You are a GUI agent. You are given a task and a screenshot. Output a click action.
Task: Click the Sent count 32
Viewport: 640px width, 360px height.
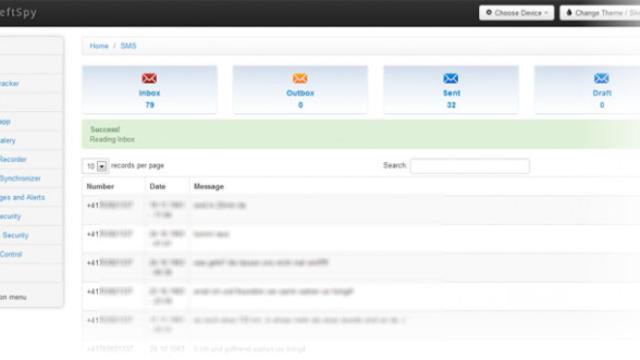tap(451, 105)
